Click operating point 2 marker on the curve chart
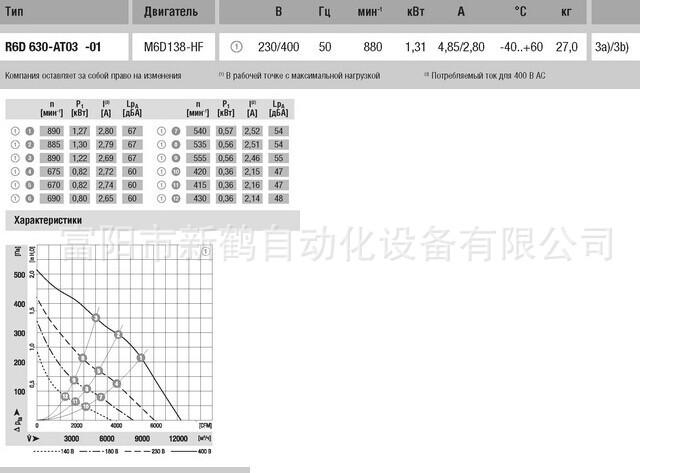Image resolution: width=673 pixels, height=473 pixels. point(118,334)
